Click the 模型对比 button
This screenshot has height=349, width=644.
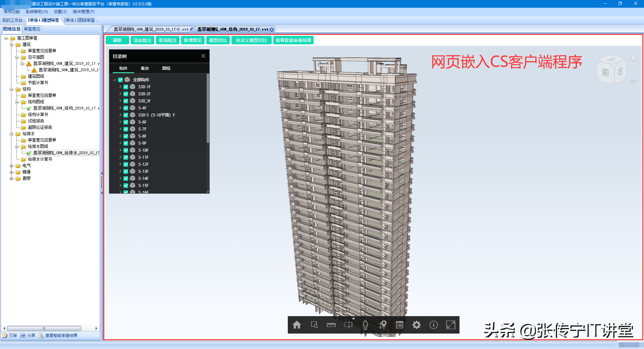(218, 40)
